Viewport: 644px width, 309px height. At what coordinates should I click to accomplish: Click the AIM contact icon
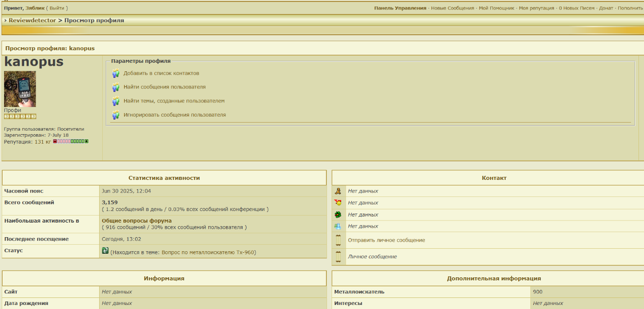click(338, 191)
